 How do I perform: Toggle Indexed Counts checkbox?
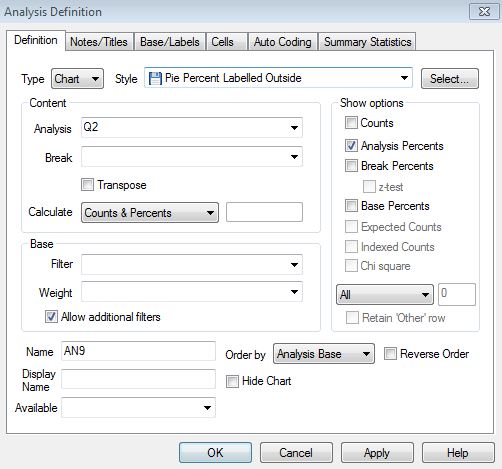point(351,247)
